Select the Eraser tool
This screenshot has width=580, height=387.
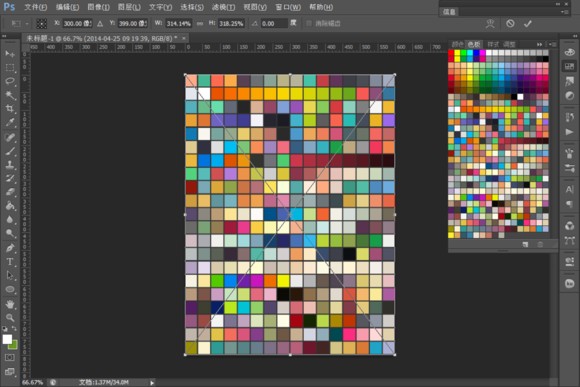[x=10, y=192]
